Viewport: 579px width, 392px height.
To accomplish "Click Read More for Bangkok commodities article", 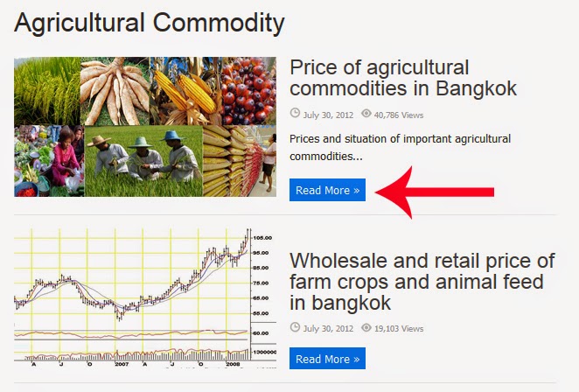I will 327,190.
